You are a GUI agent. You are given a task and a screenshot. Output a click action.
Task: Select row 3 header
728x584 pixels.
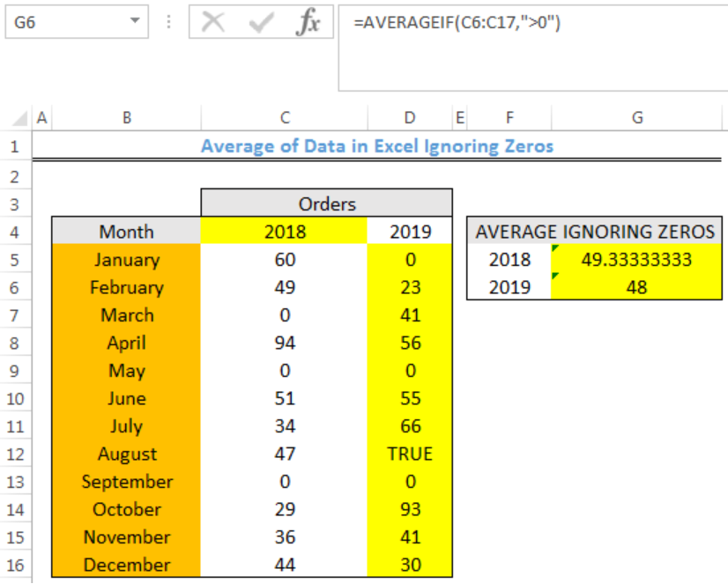click(15, 204)
